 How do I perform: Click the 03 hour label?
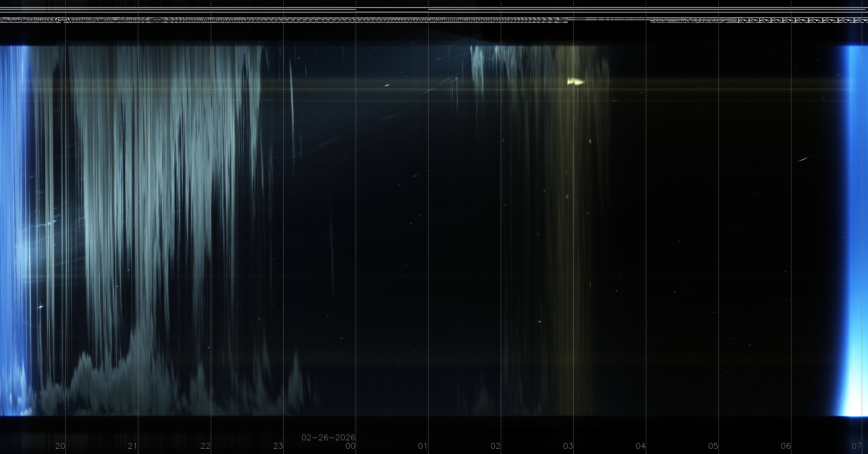click(x=568, y=446)
